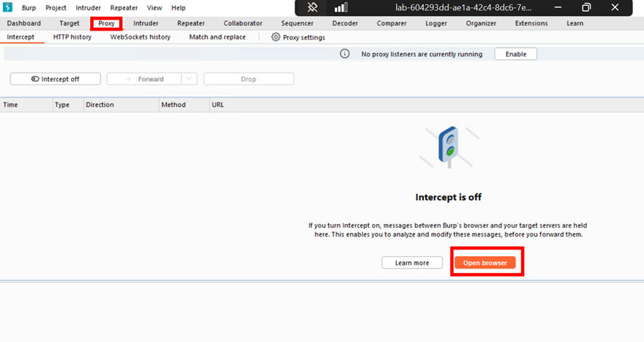Restore the remote session window

click(587, 7)
